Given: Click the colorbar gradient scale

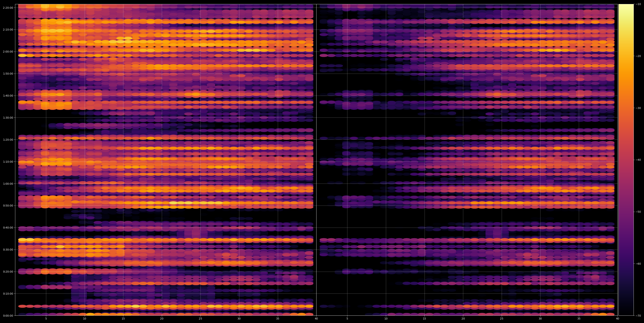Looking at the screenshot, I should pos(626,160).
